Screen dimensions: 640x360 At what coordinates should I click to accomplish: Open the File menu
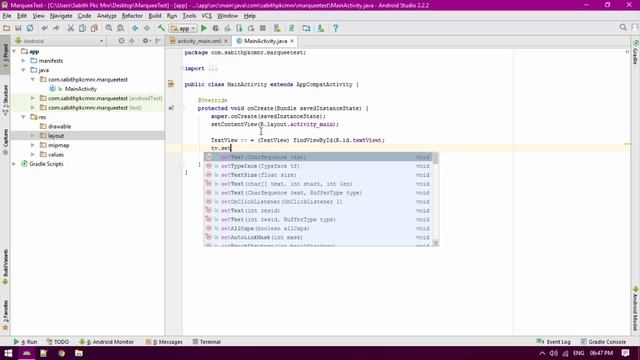coord(7,16)
